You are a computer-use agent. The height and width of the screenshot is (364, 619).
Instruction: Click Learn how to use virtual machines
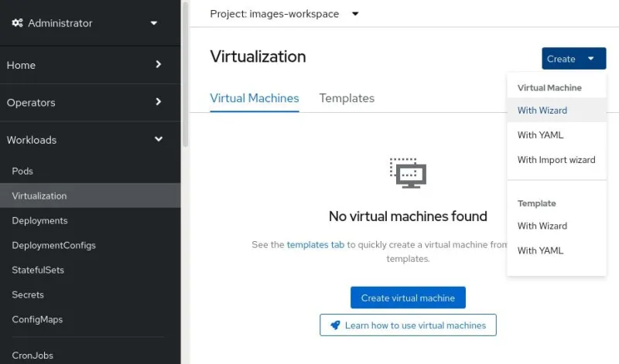click(408, 325)
